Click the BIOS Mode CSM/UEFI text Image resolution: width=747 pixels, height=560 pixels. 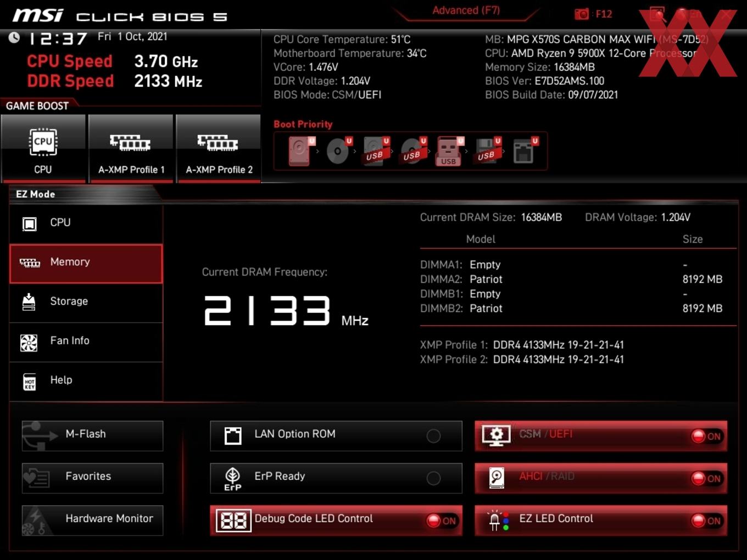click(327, 94)
